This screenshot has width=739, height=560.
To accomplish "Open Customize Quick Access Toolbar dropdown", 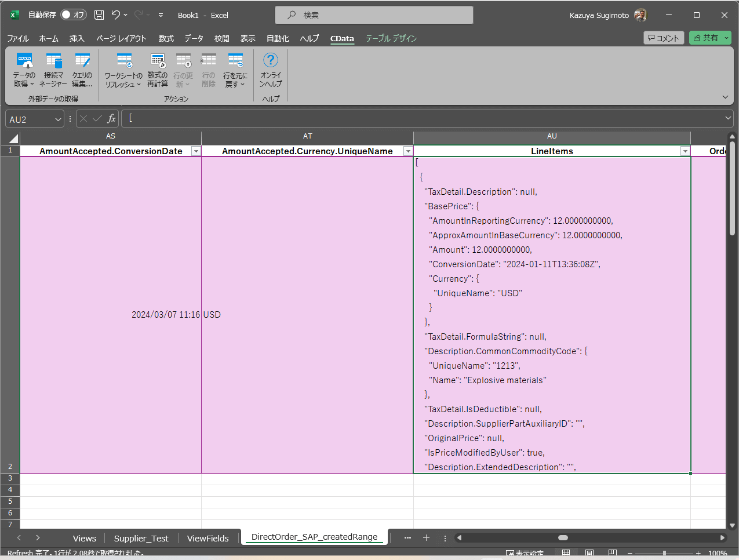I will click(161, 15).
